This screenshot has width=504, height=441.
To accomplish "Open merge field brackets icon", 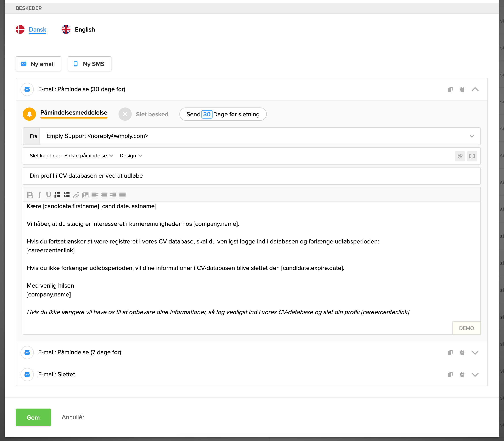I will [472, 156].
